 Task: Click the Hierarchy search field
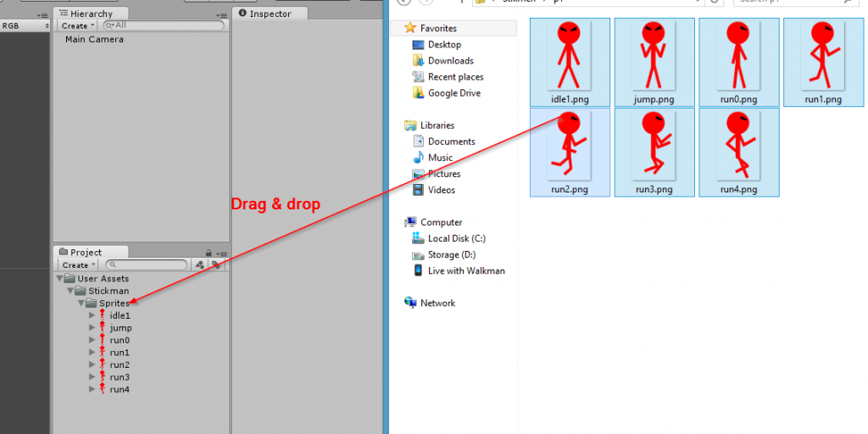(x=165, y=26)
